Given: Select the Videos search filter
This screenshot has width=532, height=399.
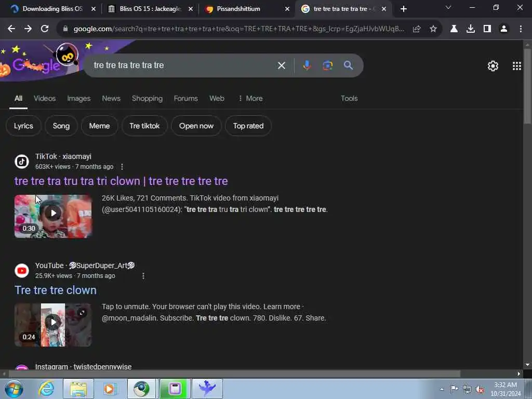Looking at the screenshot, I should (45, 98).
